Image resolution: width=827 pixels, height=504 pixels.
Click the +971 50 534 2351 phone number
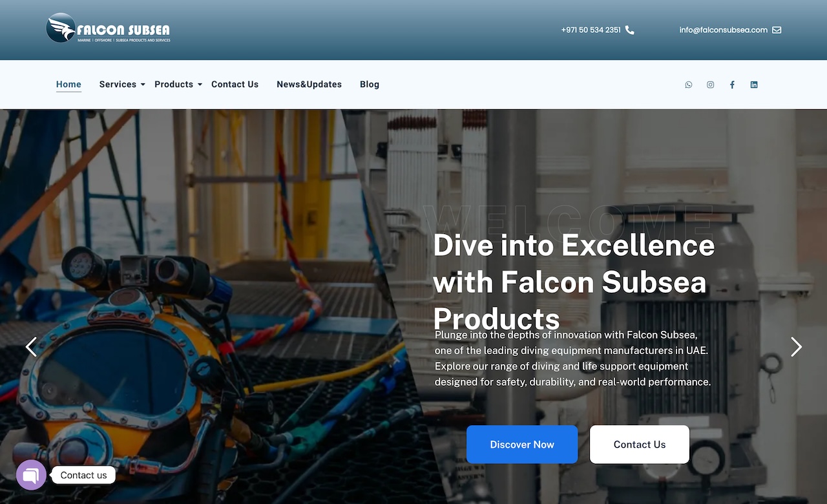coord(591,30)
